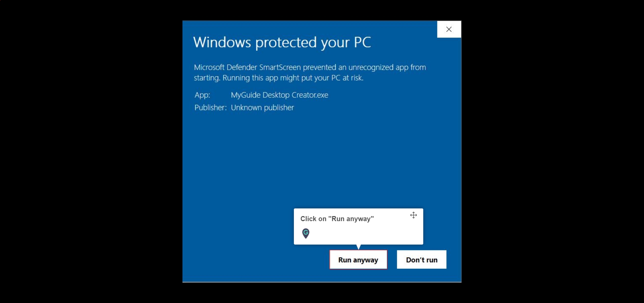Viewport: 644px width, 303px height.
Task: Click the move handle icon in the tooltip
Action: tap(414, 215)
